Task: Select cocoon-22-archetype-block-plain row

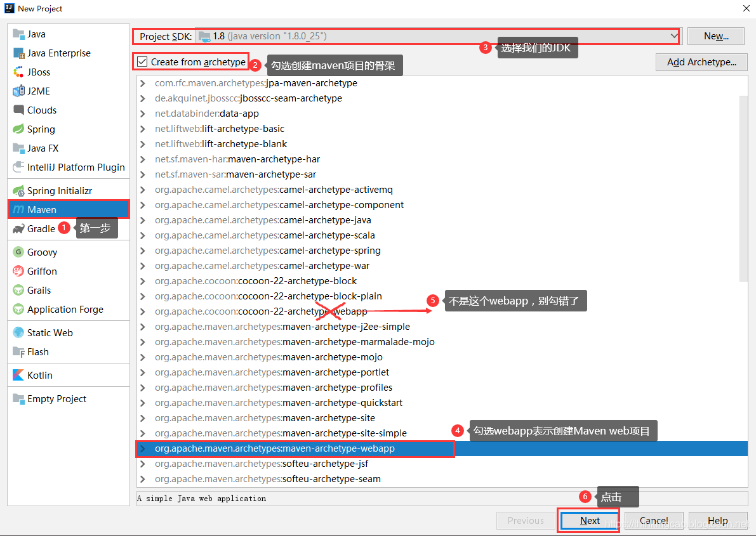Action: 442,296
